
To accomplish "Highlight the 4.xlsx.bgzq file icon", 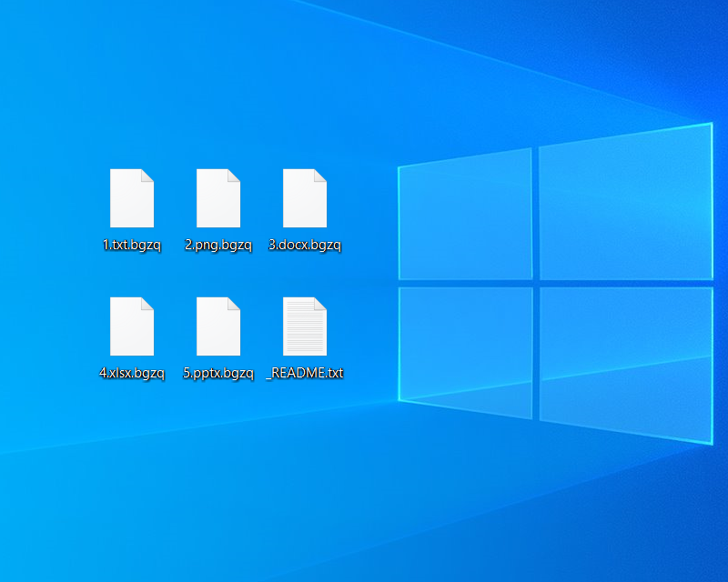I will point(131,326).
